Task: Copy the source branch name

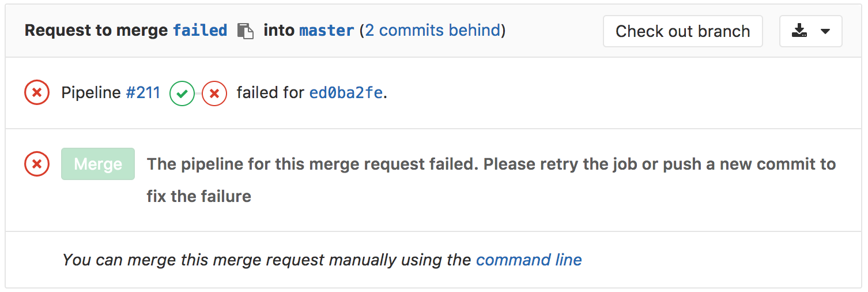Action: point(246,31)
